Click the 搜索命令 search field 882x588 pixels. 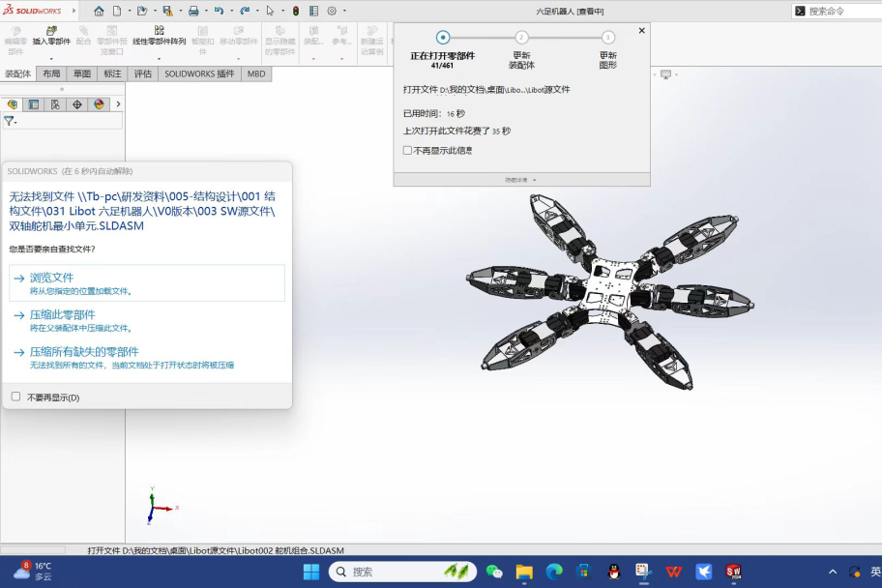838,11
